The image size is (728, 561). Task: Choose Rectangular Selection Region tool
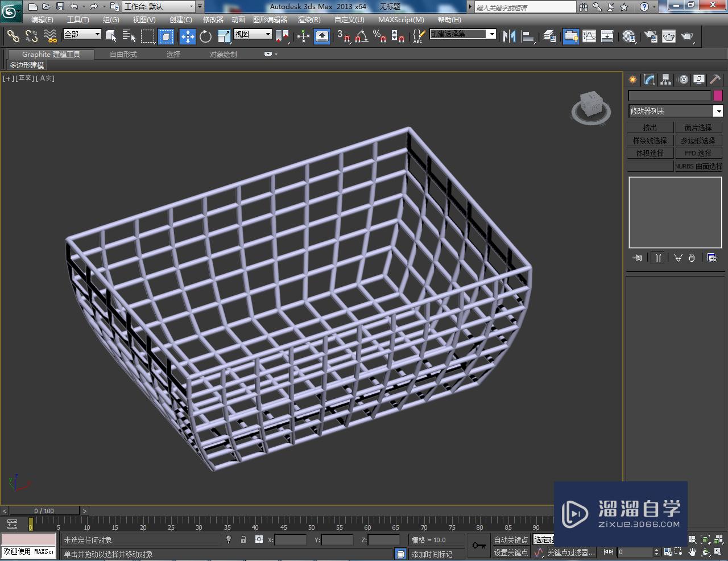pos(147,36)
